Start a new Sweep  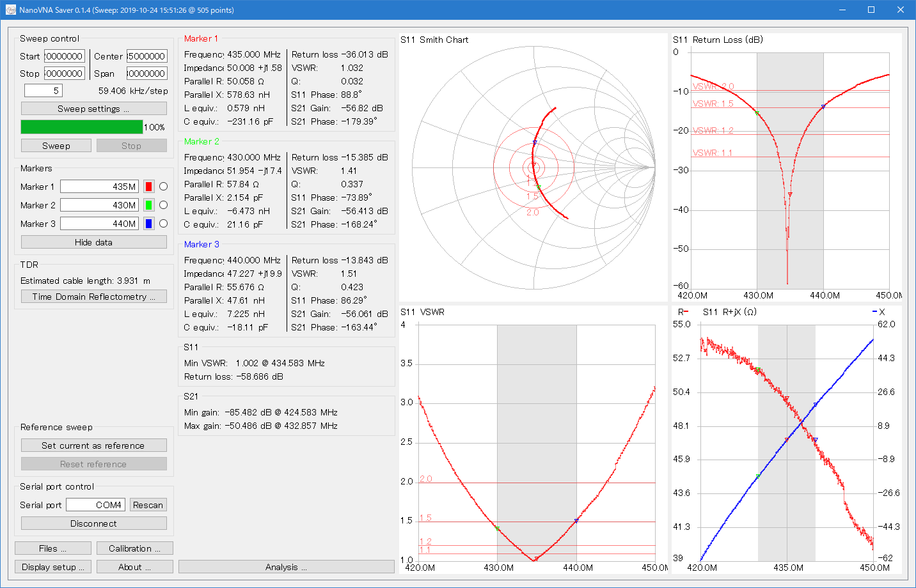[x=56, y=146]
